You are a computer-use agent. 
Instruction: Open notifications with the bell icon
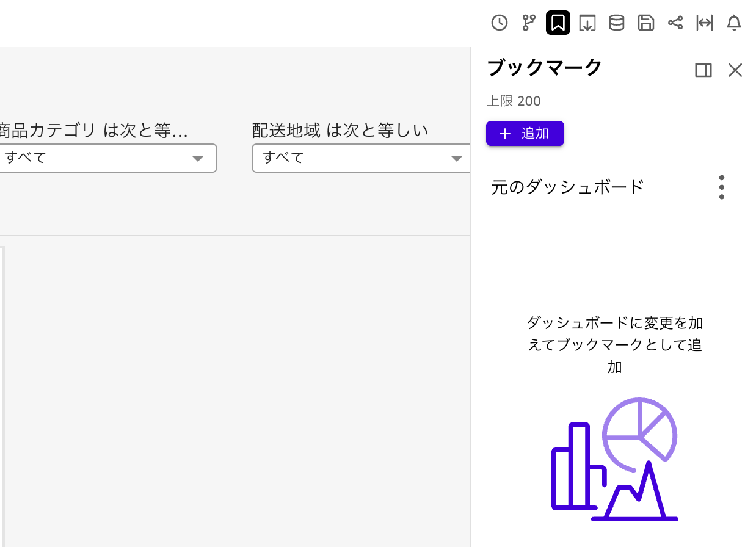coord(733,23)
